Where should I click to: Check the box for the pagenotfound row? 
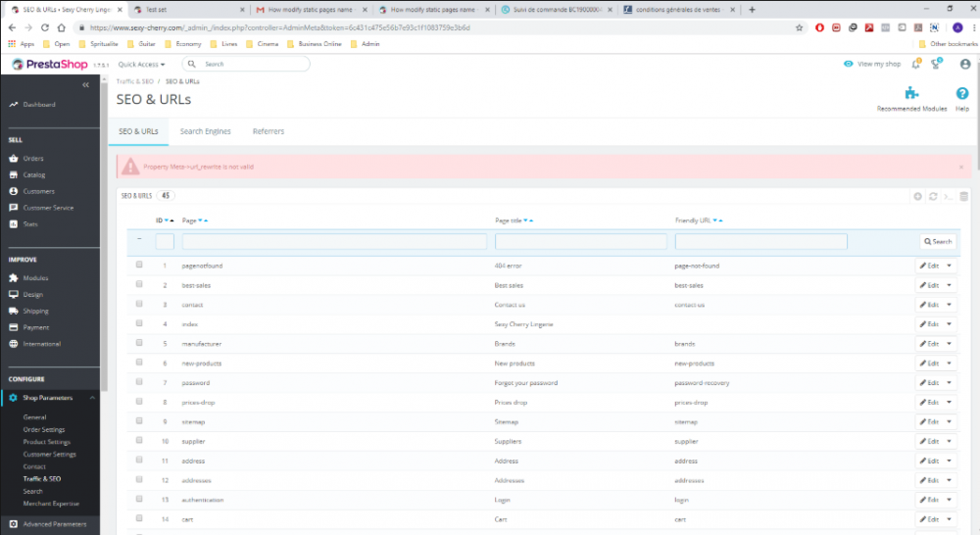139,265
